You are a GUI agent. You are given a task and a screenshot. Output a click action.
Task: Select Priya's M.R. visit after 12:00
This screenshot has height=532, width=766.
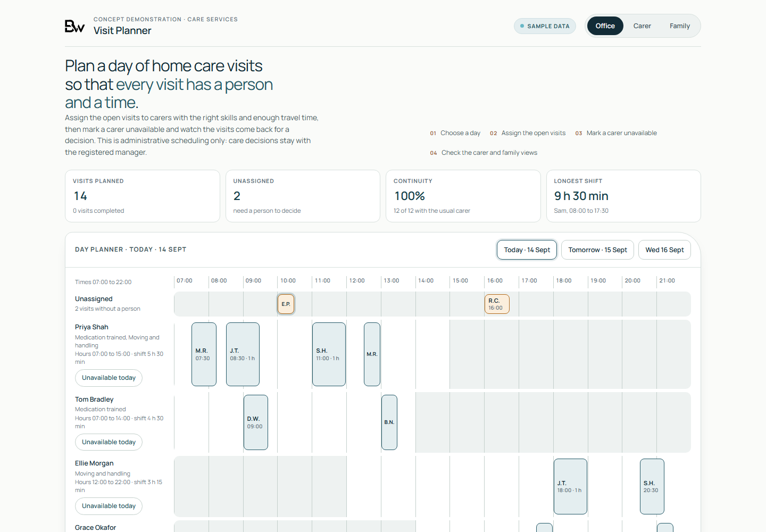pos(372,354)
